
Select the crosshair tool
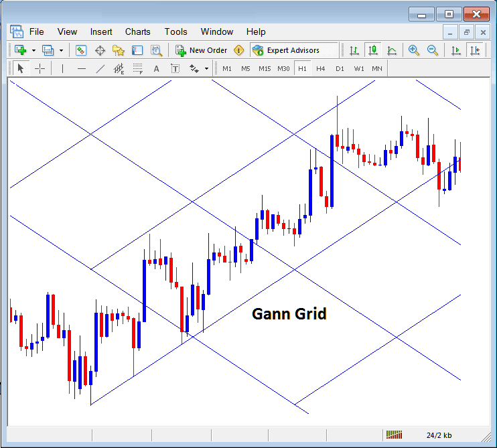tap(40, 68)
